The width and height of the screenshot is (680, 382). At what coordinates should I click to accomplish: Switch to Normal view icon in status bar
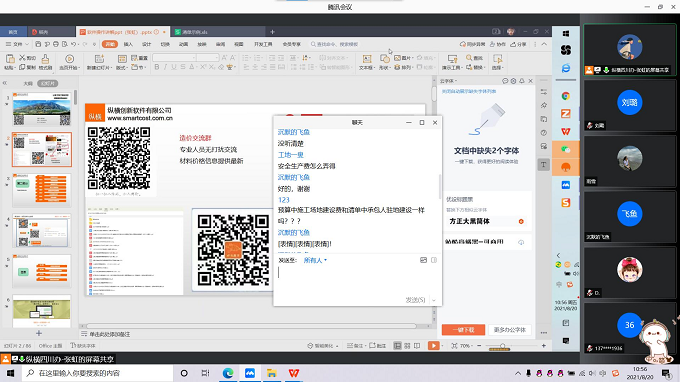397,346
